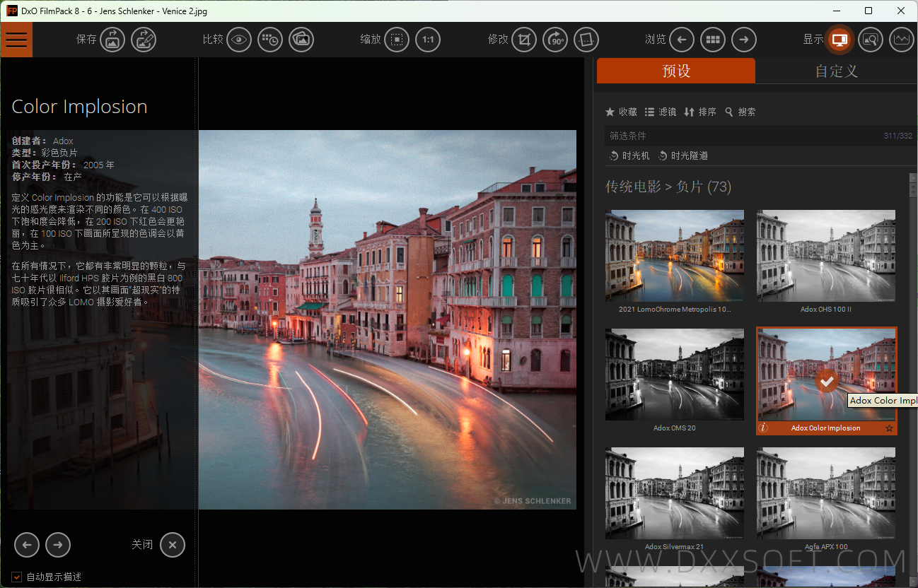Show the histogram display icon
Image resolution: width=918 pixels, height=588 pixels.
click(902, 40)
